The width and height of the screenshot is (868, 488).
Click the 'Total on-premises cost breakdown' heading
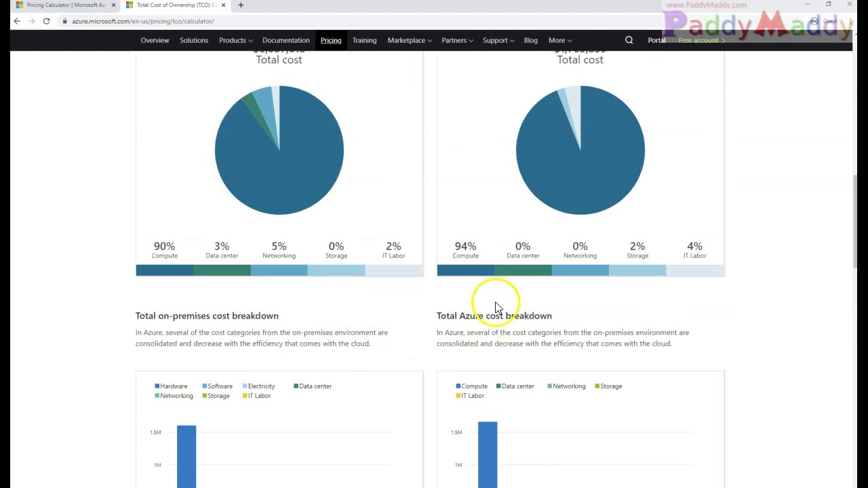(207, 316)
